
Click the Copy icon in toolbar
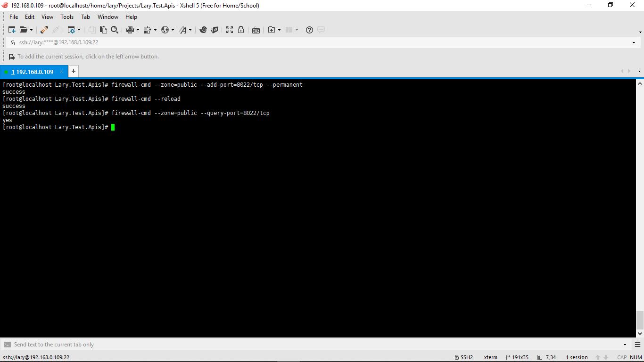click(92, 30)
